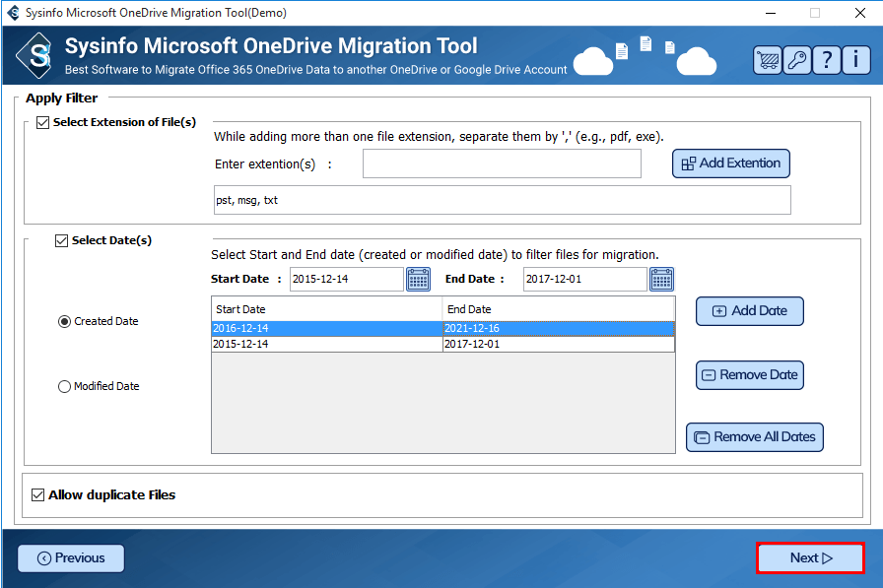The image size is (883, 588).
Task: Go to the Next step
Action: tap(810, 558)
